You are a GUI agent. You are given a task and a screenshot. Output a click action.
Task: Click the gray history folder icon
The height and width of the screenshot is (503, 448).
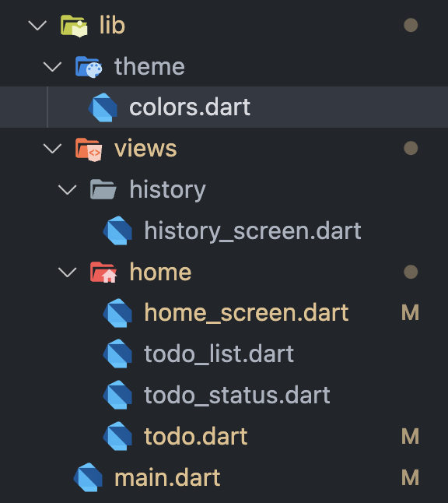pos(103,189)
